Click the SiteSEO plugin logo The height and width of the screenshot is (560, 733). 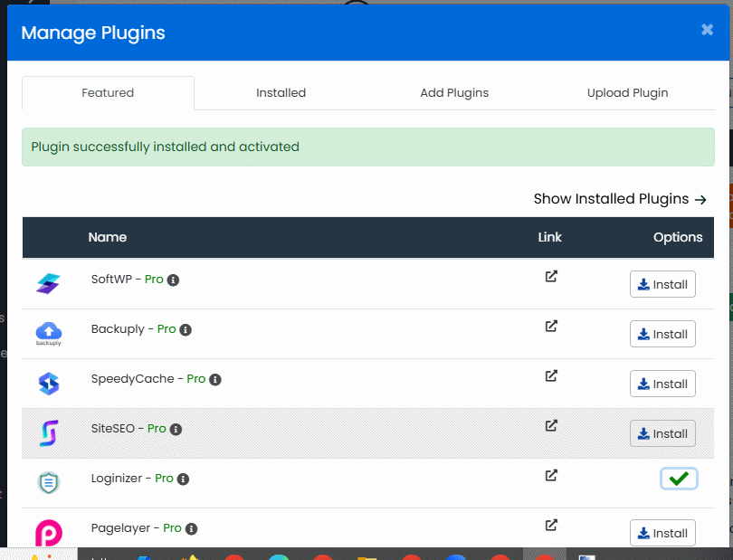[x=49, y=432]
